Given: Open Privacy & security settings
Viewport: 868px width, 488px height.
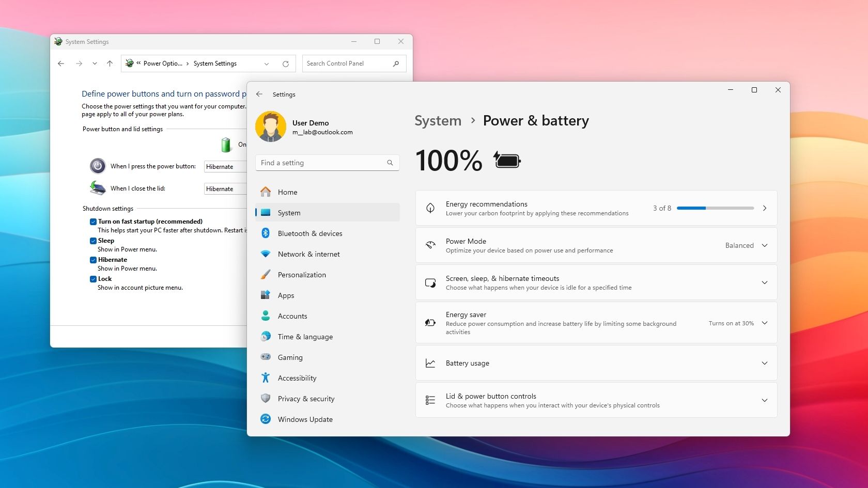Looking at the screenshot, I should click(x=305, y=398).
